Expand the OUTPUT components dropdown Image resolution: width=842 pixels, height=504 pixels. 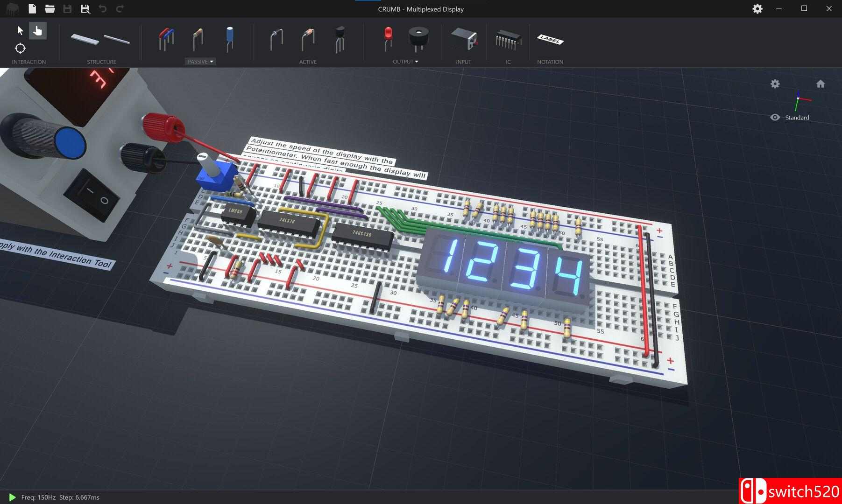(x=405, y=62)
